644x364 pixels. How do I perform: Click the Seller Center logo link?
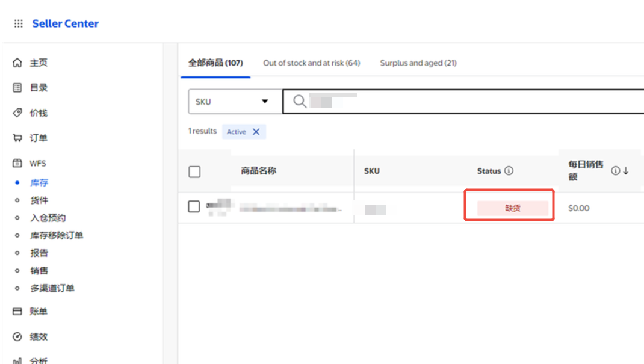click(x=65, y=24)
